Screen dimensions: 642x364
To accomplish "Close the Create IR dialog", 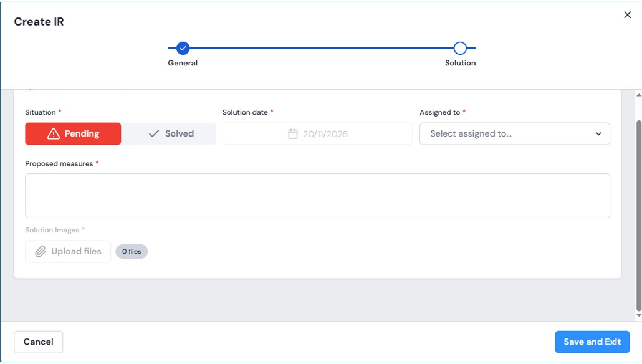I will click(627, 15).
